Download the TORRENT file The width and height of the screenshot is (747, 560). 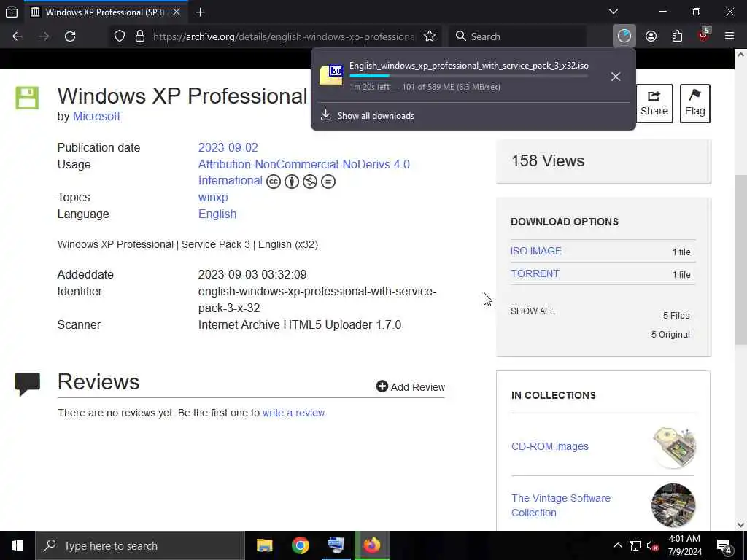(535, 274)
